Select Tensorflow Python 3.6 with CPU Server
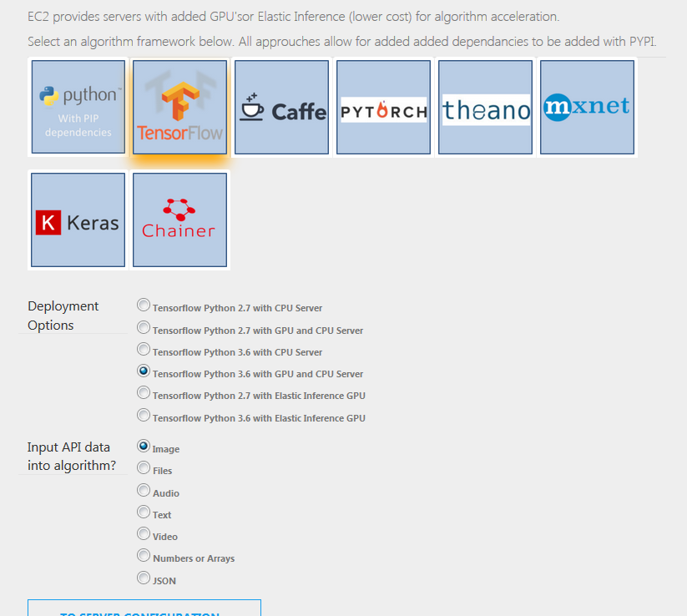The image size is (687, 616). [144, 349]
